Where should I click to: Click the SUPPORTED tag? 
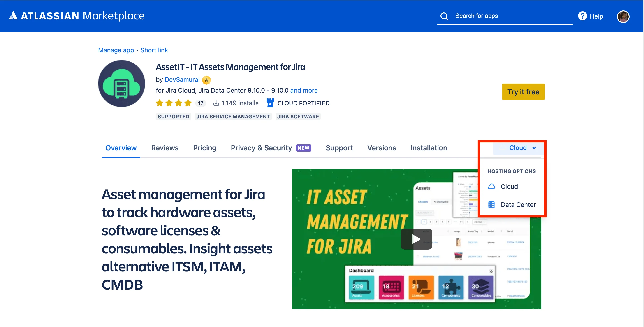[x=173, y=117]
